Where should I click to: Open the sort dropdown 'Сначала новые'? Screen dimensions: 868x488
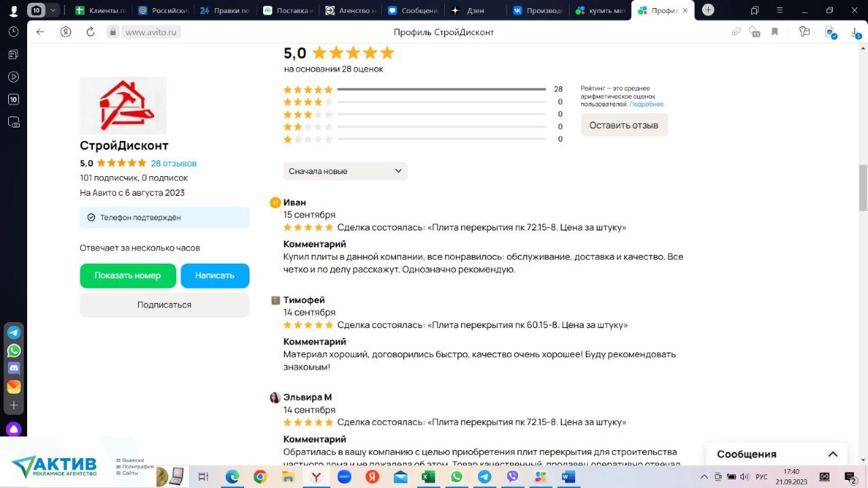point(345,171)
